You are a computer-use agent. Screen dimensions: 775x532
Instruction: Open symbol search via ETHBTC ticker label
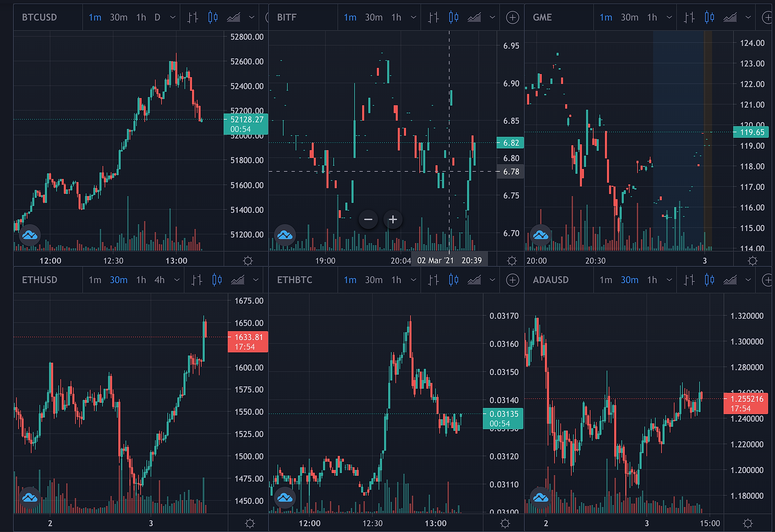click(x=295, y=280)
